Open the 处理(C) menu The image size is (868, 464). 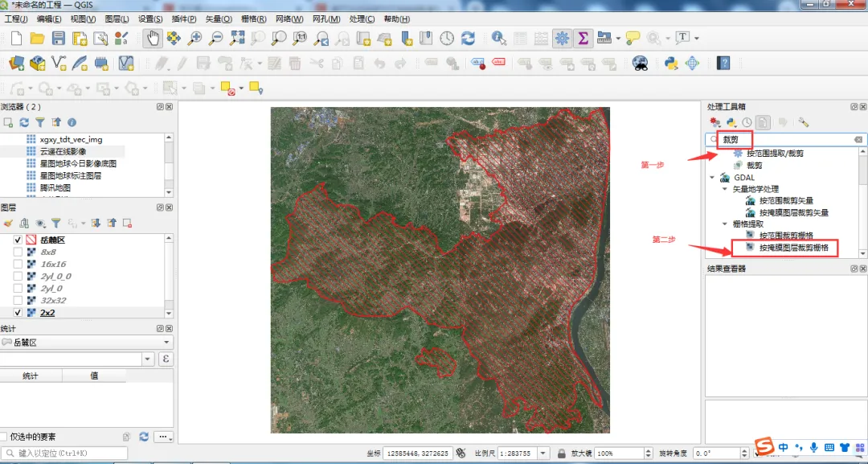362,18
